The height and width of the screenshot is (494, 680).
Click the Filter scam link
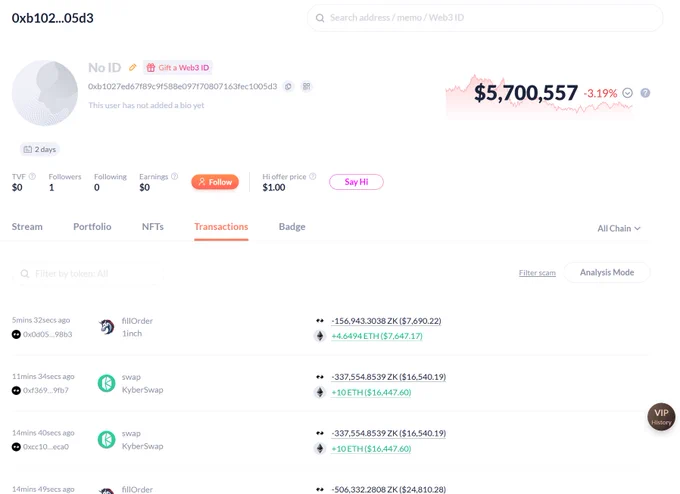[537, 273]
